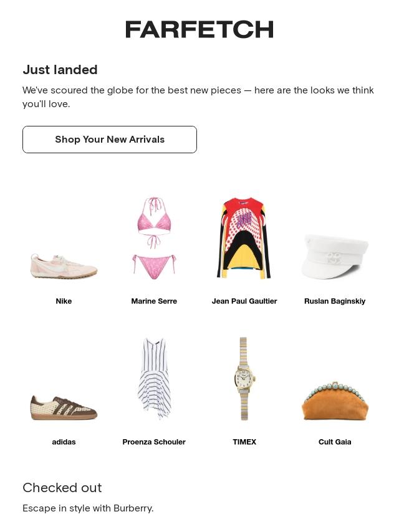Open the striped Proenza Schouler dress image
The height and width of the screenshot is (532, 399).
[x=154, y=378]
